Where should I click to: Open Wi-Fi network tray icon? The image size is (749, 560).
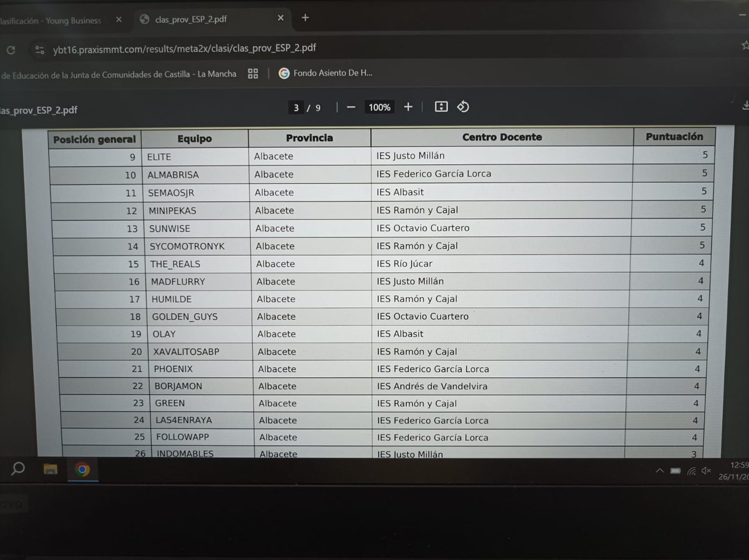click(x=691, y=471)
